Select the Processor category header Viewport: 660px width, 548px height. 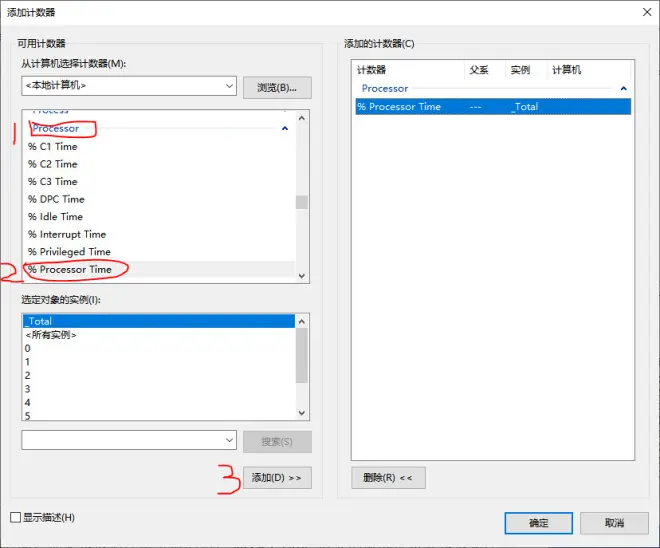pos(56,128)
